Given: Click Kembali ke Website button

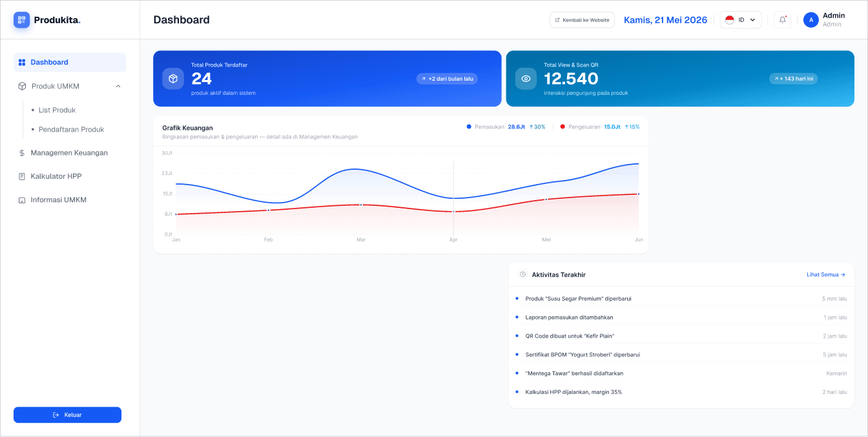Looking at the screenshot, I should pos(582,20).
